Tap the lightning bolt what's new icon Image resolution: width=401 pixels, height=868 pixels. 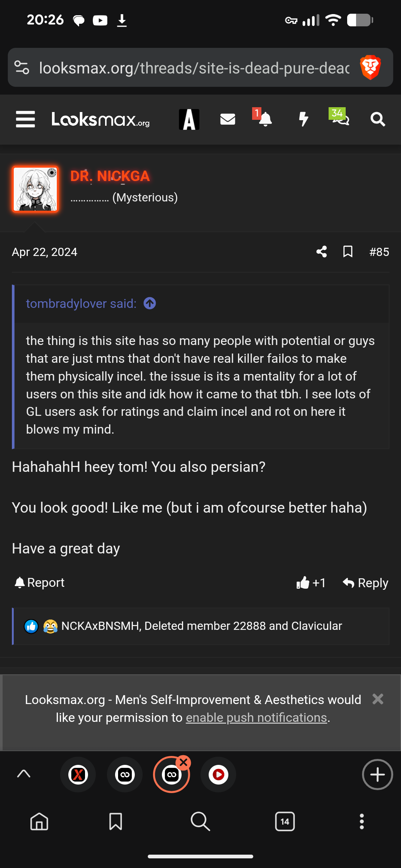tap(303, 119)
